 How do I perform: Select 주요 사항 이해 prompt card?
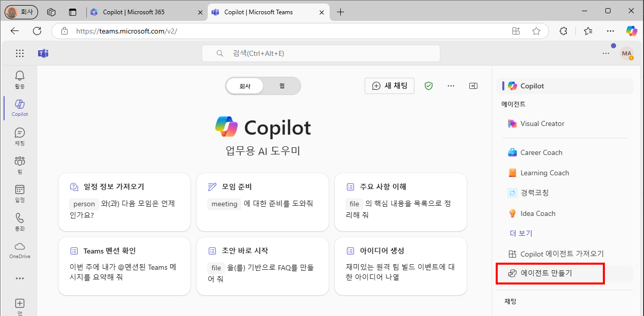pos(401,202)
